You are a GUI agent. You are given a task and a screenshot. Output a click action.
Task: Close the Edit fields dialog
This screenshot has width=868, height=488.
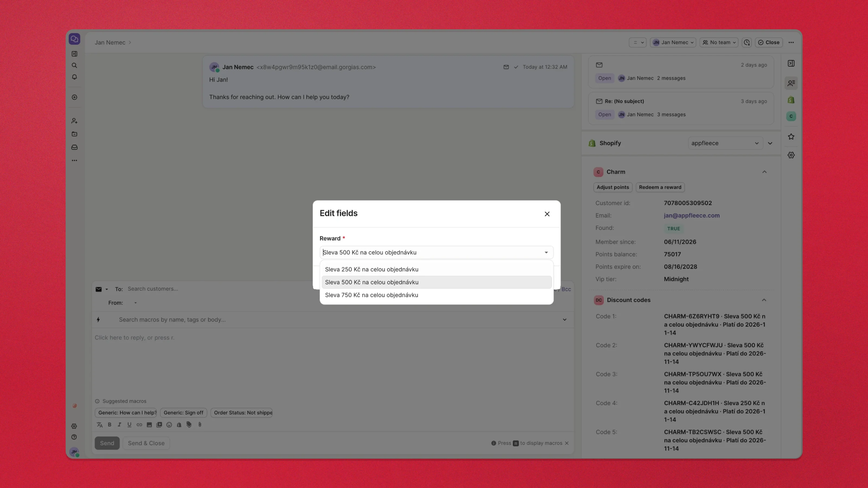point(547,214)
